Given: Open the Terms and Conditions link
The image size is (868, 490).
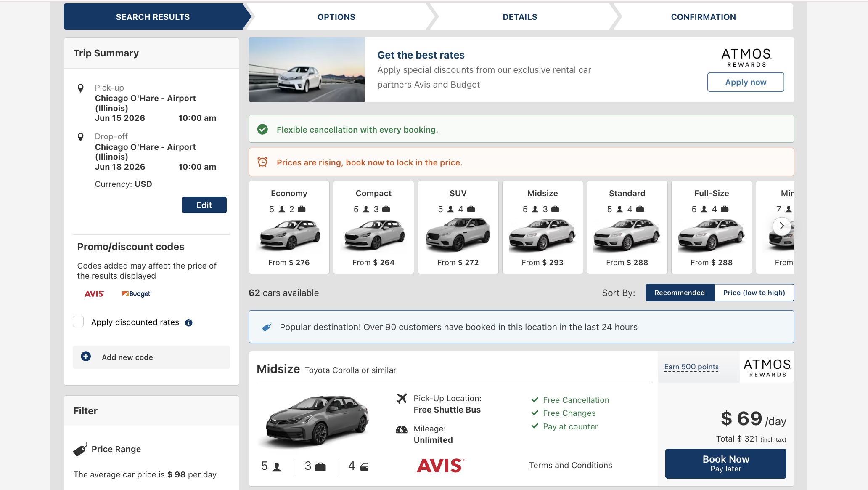Looking at the screenshot, I should pyautogui.click(x=571, y=465).
